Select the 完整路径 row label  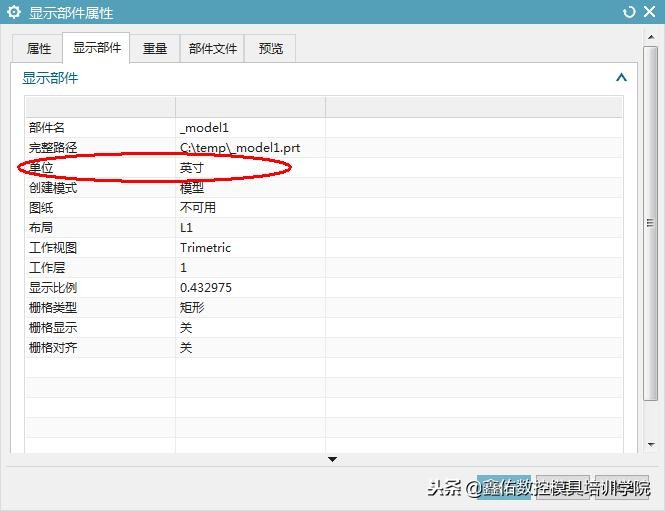[x=53, y=148]
